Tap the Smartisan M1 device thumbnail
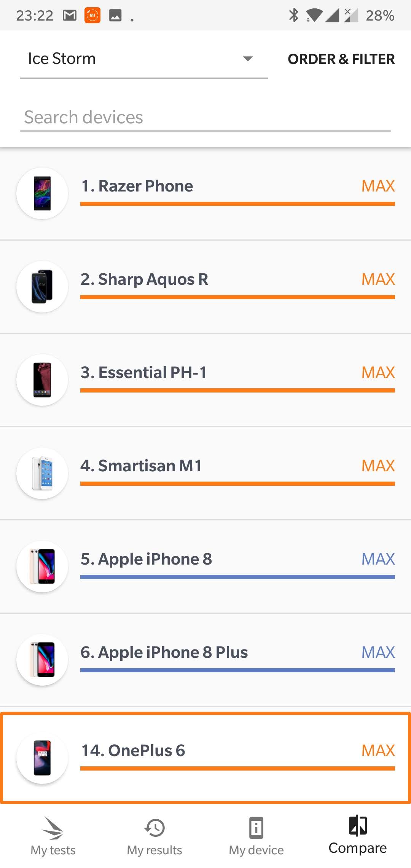This screenshot has width=411, height=868. point(42,473)
